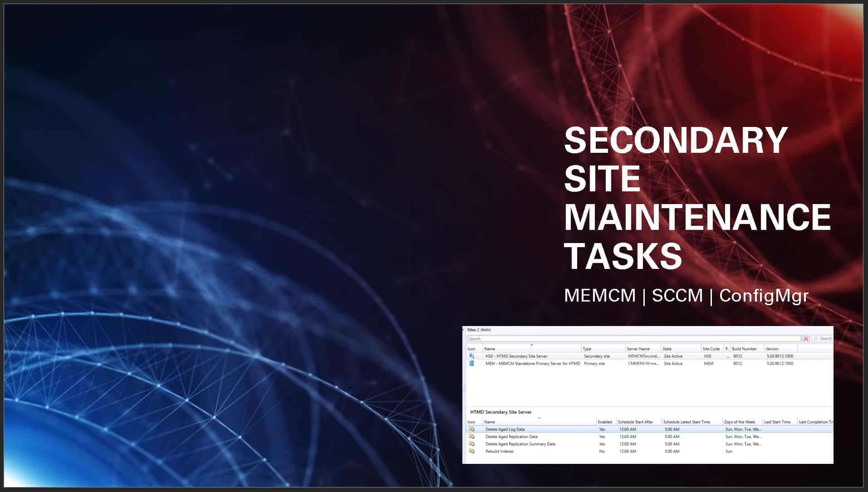Click the 'Yes' enabled value for Delete Aged Log Data
Viewport: 868px width, 492px height.
[x=602, y=429]
